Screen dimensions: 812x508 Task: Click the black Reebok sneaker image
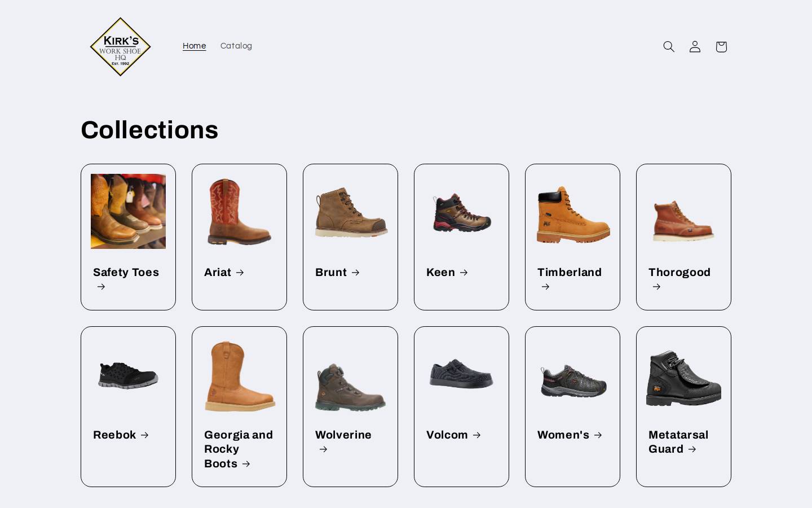(128, 375)
